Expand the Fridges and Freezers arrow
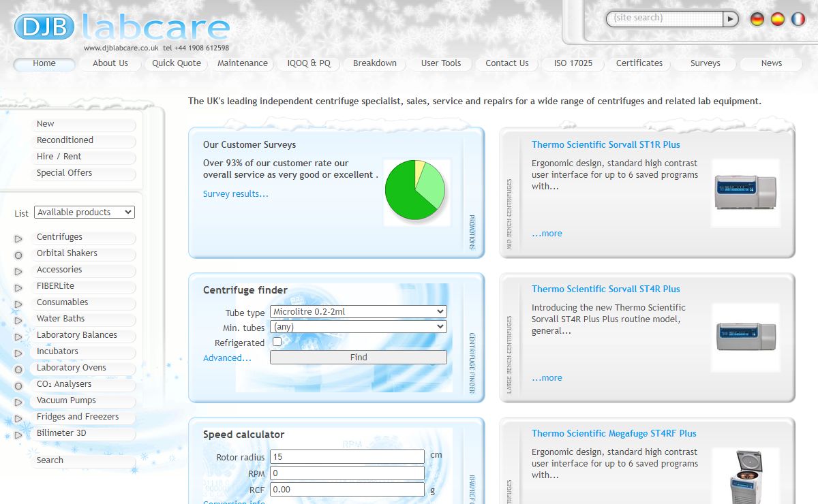Viewport: 818px width, 504px height. (x=18, y=418)
